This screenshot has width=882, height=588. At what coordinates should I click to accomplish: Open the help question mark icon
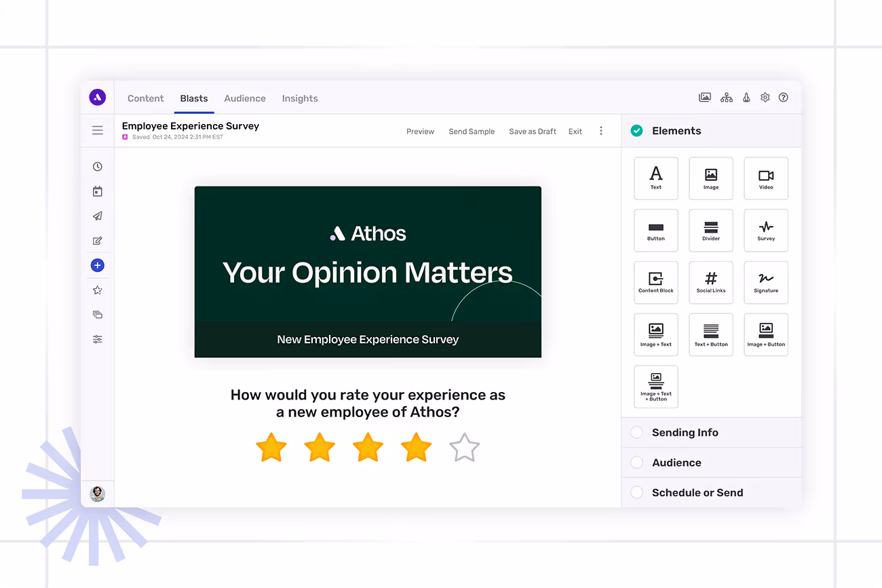click(784, 98)
